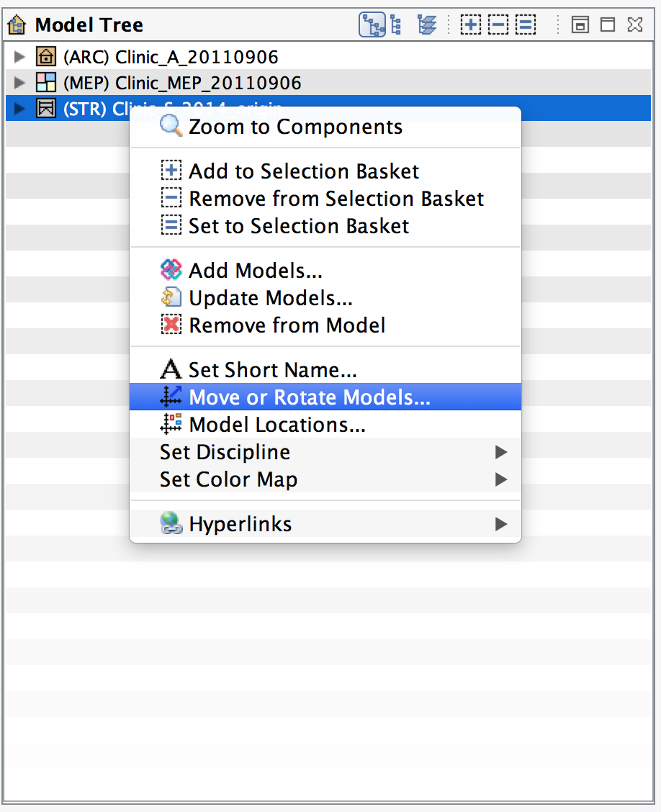Select Zoom to Components
The image size is (661, 812).
pyautogui.click(x=294, y=126)
